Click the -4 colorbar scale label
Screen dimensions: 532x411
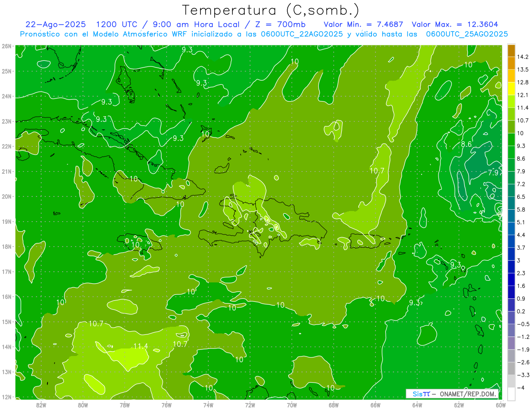520,388
